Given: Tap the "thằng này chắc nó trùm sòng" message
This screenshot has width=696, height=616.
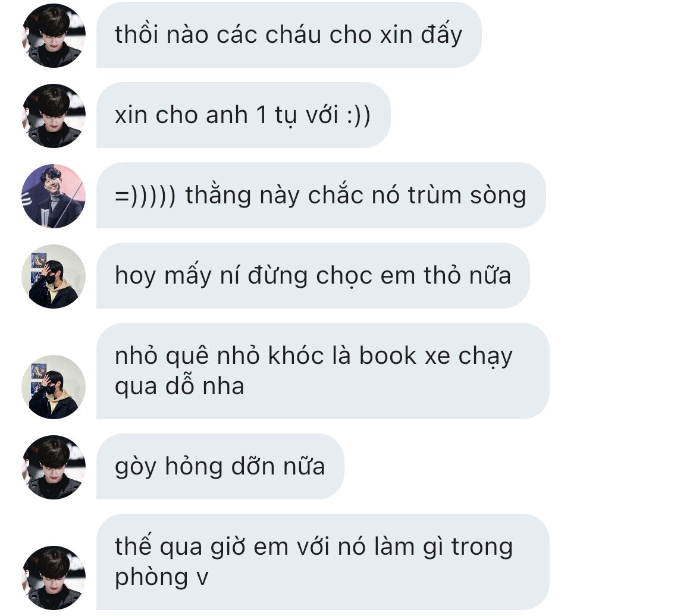Looking at the screenshot, I should [x=321, y=196].
